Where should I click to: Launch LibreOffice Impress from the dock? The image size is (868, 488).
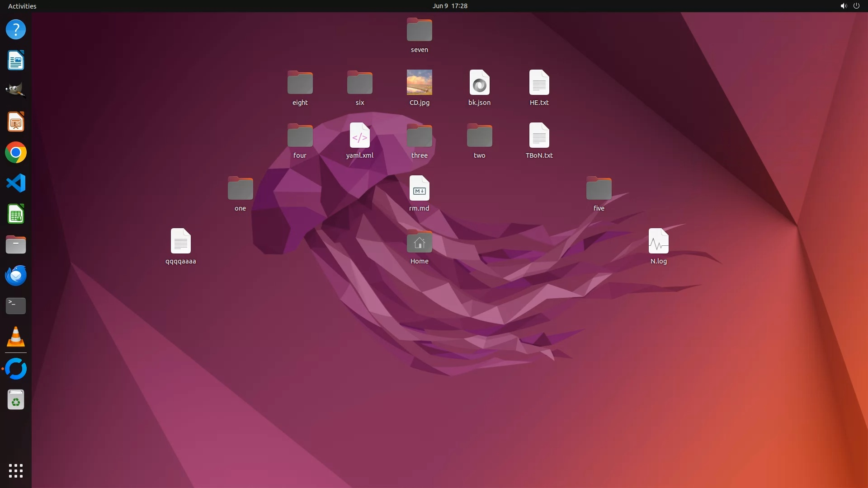click(16, 122)
